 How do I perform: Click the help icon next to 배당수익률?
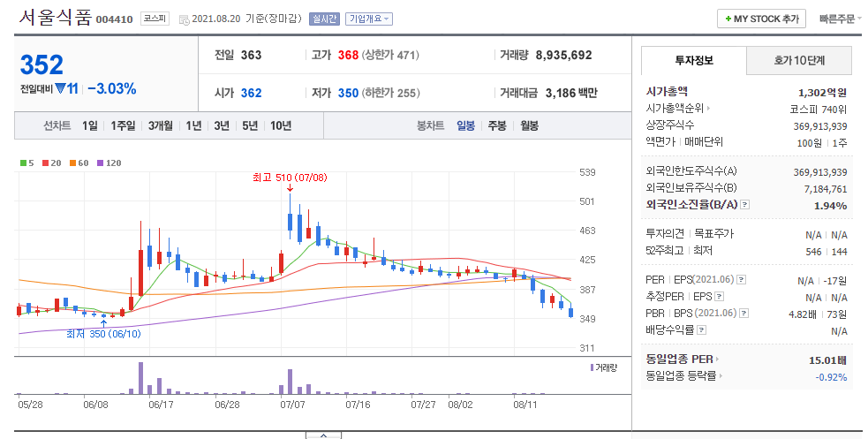tap(701, 330)
